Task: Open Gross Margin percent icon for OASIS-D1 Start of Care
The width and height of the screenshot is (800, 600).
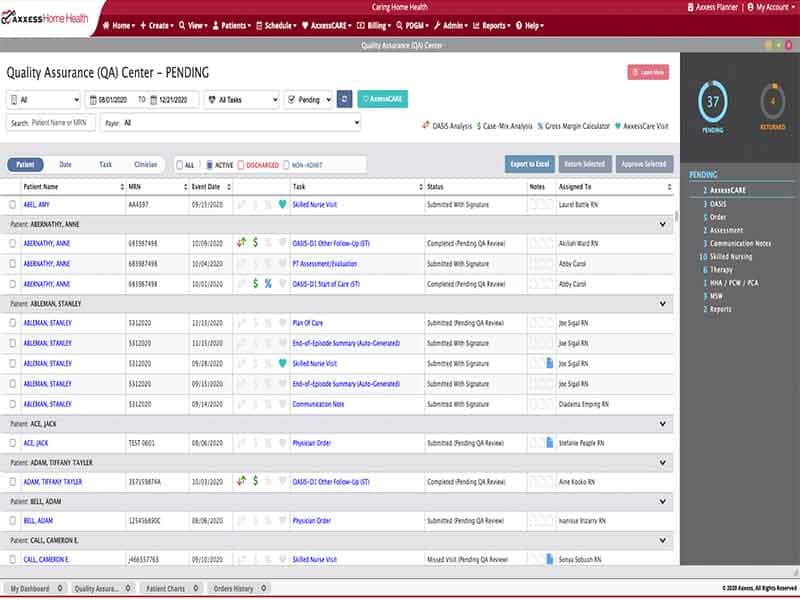Action: tap(268, 283)
